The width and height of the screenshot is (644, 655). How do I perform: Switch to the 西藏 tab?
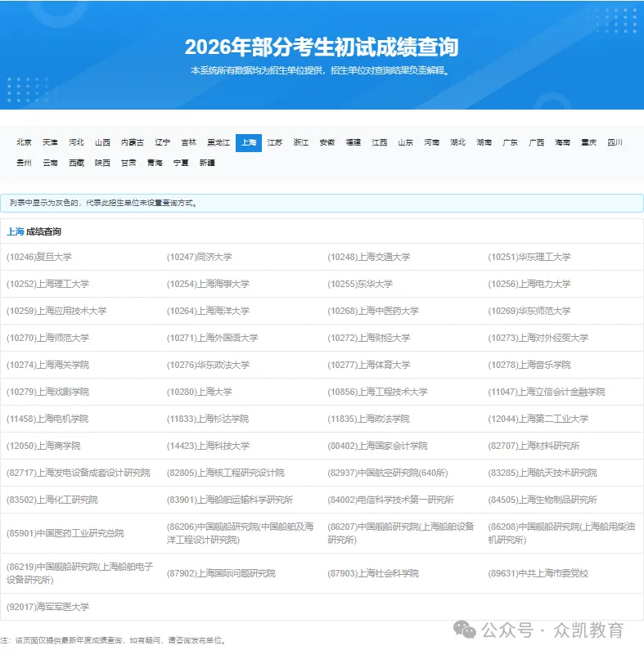tap(76, 163)
